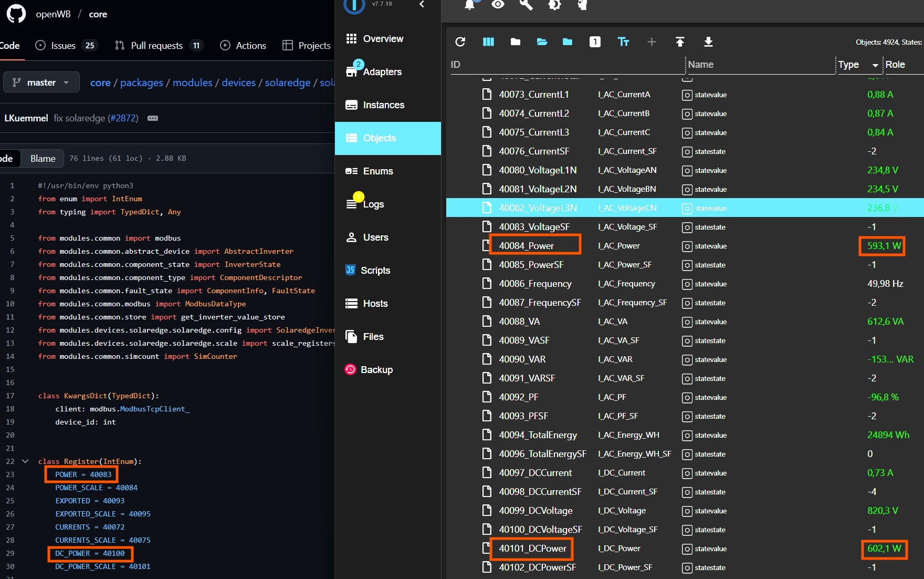Open the Pull requests tab
Viewport: 924px width, 579px height.
click(157, 45)
